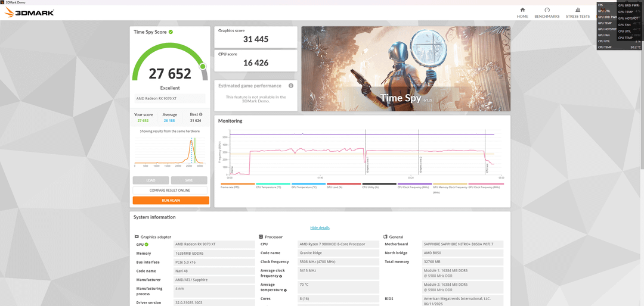Click the SAVE button
The image size is (644, 306).
[x=189, y=180]
